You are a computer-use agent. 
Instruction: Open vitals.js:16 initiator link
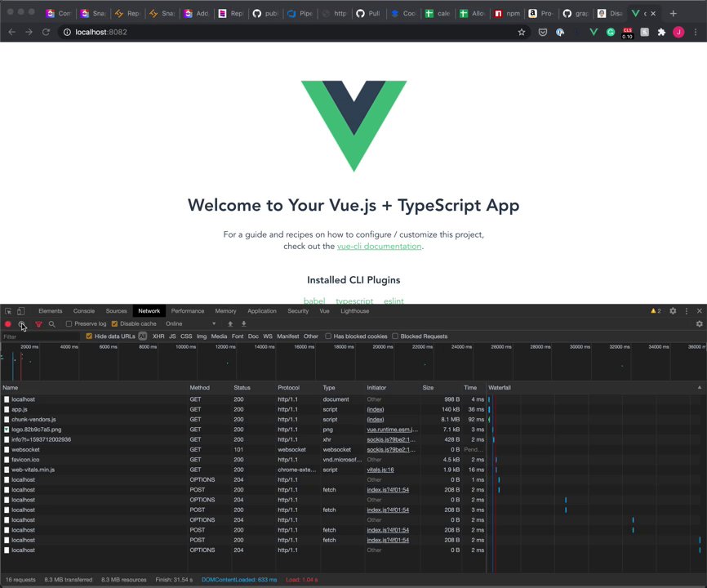(380, 470)
